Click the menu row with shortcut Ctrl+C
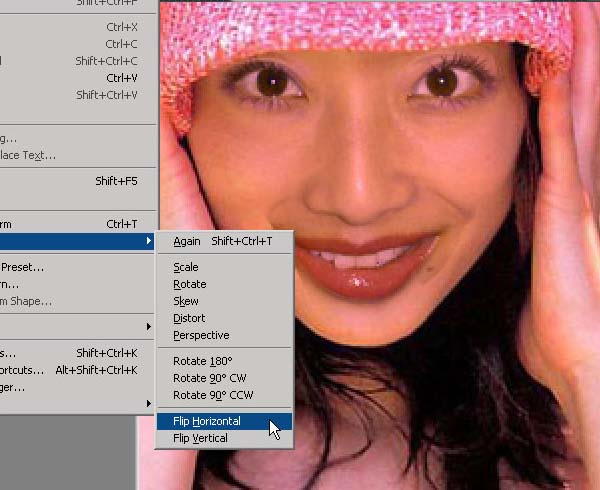Viewport: 600px width, 490px height. pos(77,44)
